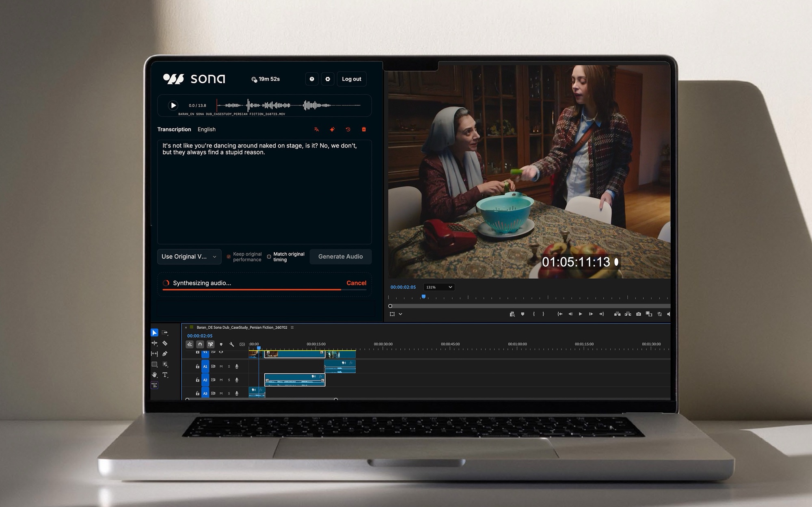This screenshot has width=812, height=507.
Task: Click the safe margins grid icon
Action: point(392,314)
